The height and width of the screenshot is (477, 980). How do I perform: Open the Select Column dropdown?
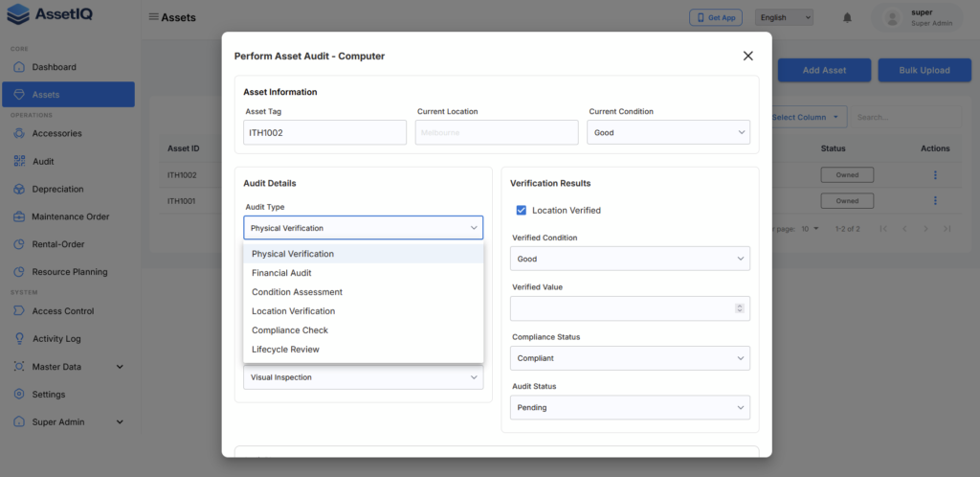coord(807,117)
